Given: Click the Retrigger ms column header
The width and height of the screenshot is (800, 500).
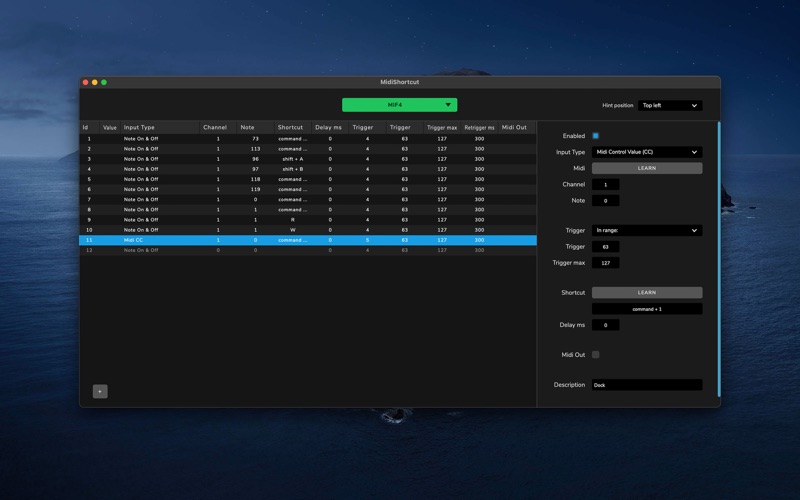Looking at the screenshot, I should tap(479, 127).
